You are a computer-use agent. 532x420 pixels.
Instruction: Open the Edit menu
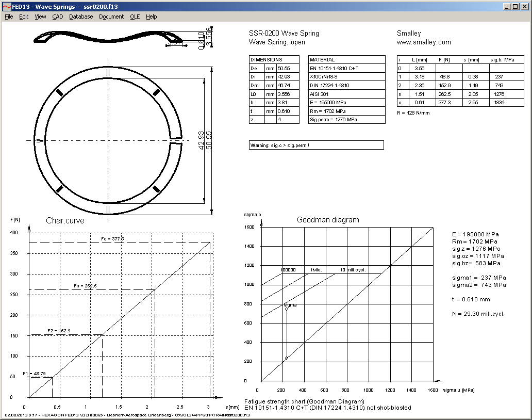tap(24, 17)
